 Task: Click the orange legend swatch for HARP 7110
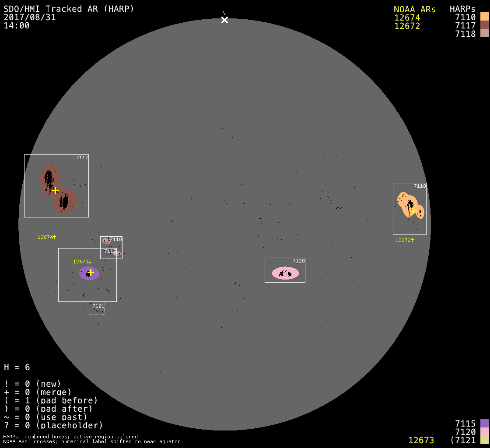point(484,17)
